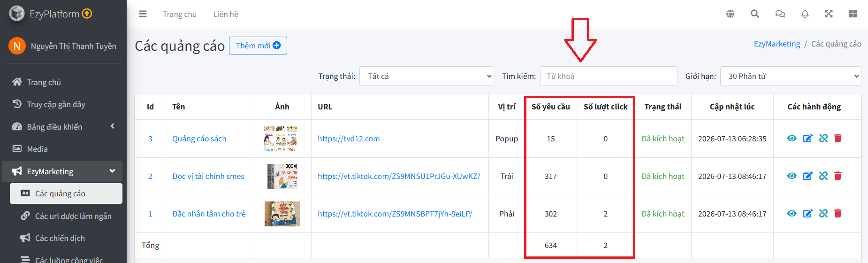Open the grid apps icon at top right
868x263 pixels.
(853, 14)
